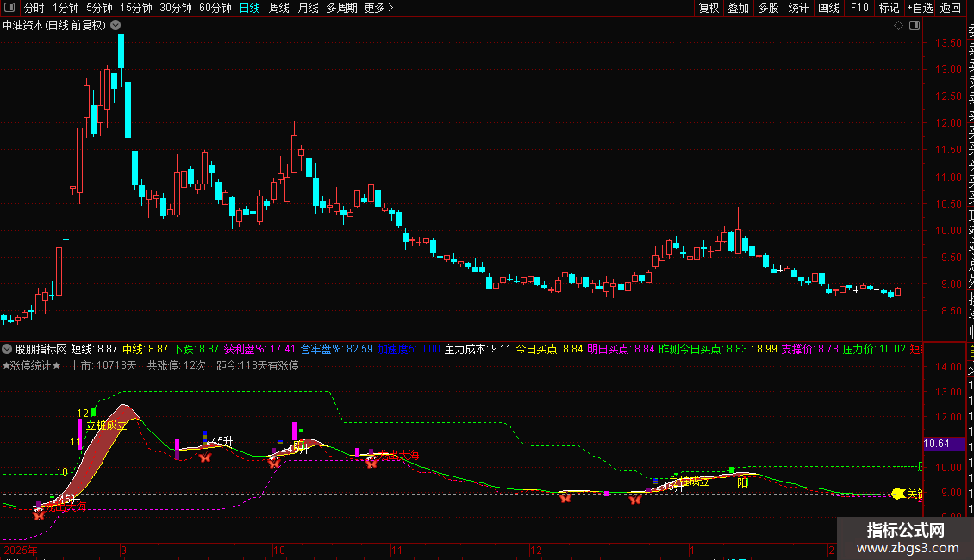974x560 pixels.
Task: Switch to 周线 weekly chart
Action: point(279,8)
